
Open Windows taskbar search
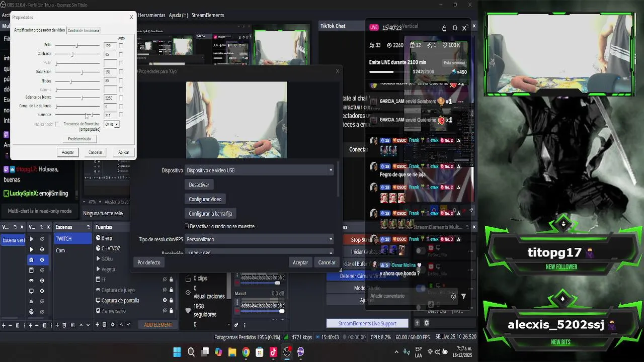click(x=191, y=352)
